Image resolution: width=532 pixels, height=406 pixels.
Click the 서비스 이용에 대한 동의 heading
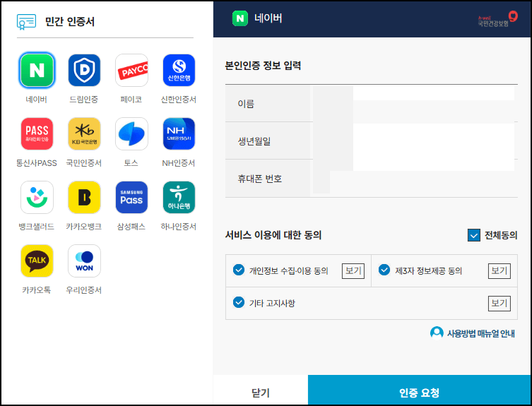[273, 234]
